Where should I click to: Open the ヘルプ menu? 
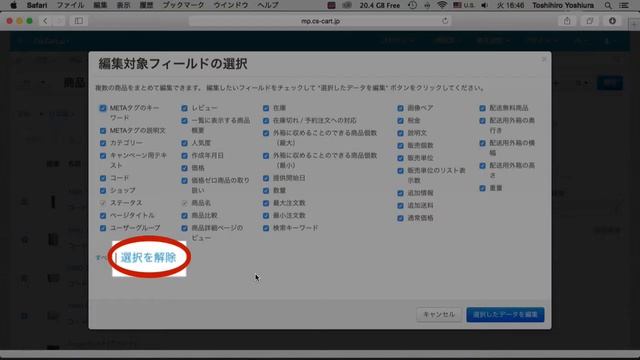[268, 5]
